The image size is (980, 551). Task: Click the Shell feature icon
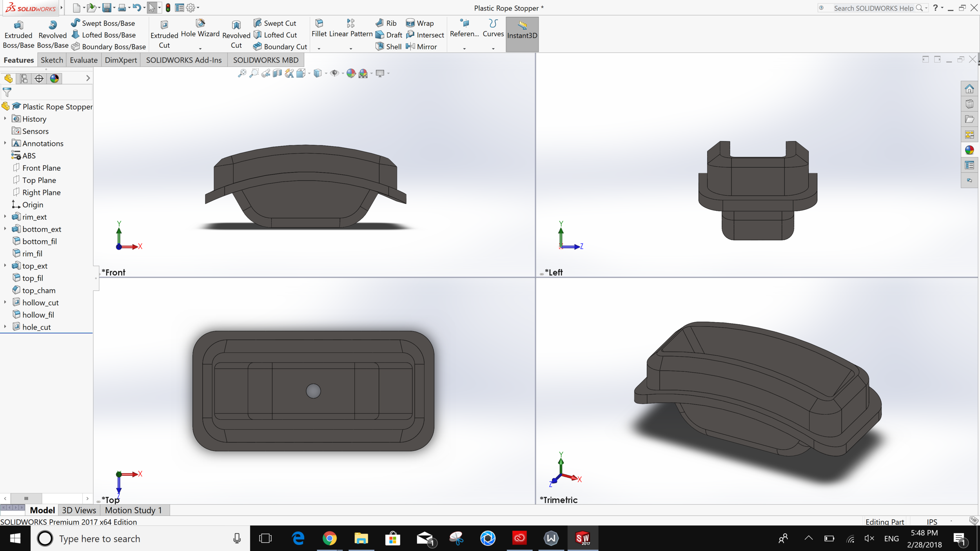(x=379, y=47)
